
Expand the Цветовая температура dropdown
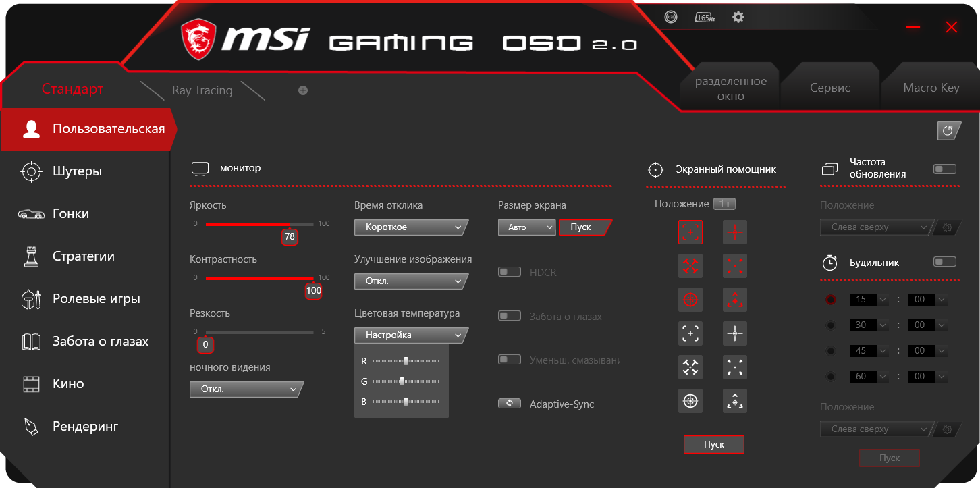coord(411,335)
